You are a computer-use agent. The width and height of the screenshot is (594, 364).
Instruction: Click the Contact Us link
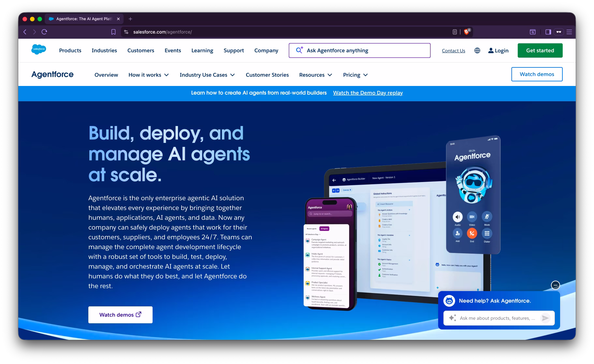pyautogui.click(x=453, y=50)
